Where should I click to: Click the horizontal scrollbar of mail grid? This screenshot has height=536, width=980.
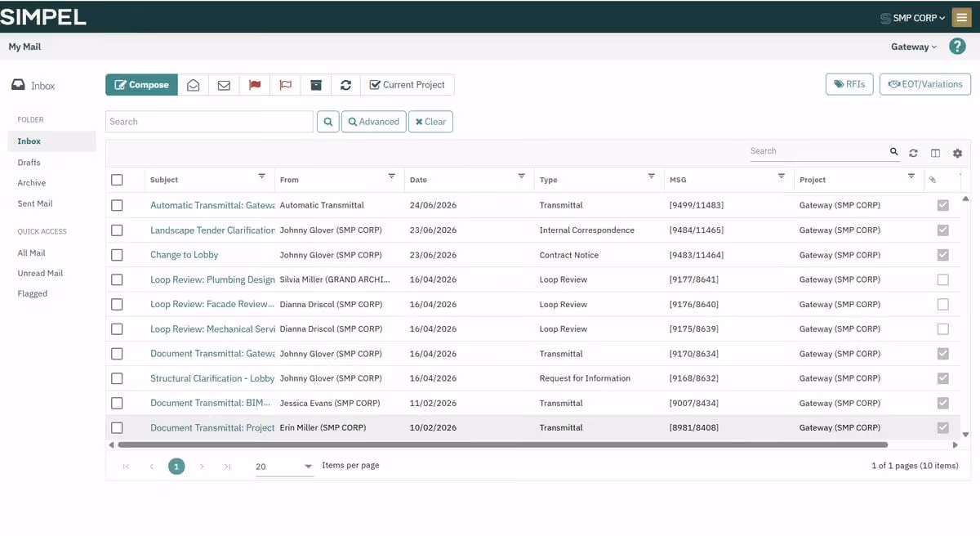(x=502, y=445)
